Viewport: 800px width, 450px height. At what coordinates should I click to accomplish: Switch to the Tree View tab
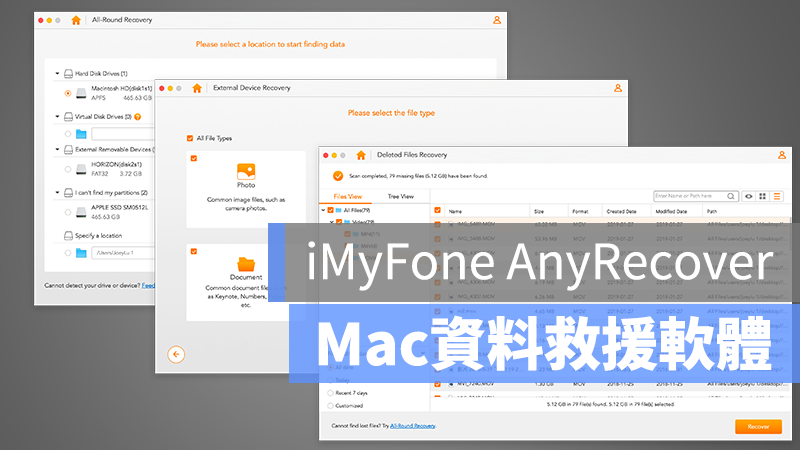coord(401,196)
